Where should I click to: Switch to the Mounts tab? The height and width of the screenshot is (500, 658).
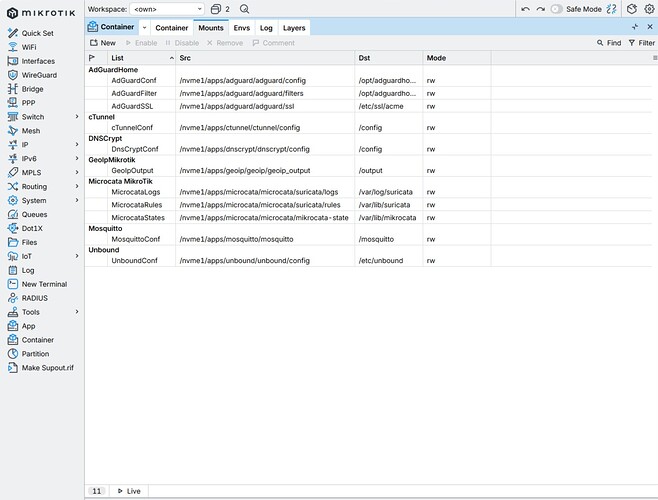click(x=211, y=28)
